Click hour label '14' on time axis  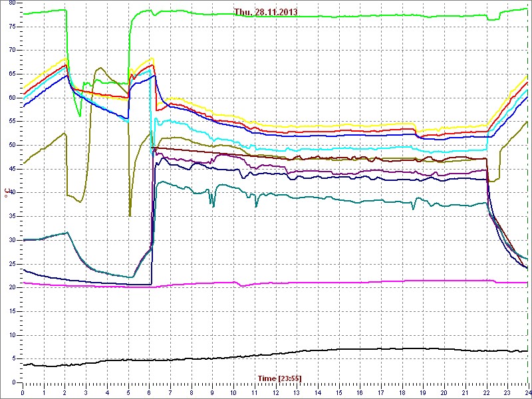pos(319,392)
